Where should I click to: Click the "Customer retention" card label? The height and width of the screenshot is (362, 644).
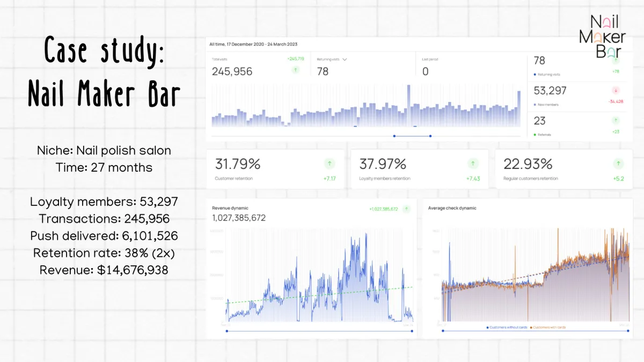click(234, 179)
